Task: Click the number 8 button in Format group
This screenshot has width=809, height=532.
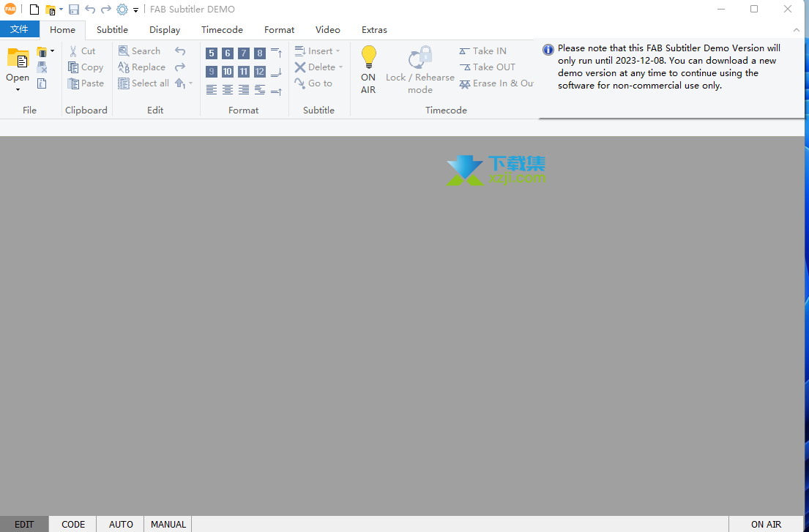Action: point(259,53)
